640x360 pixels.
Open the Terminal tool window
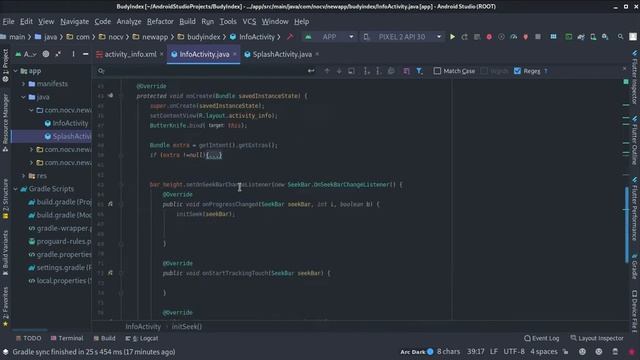[67, 338]
